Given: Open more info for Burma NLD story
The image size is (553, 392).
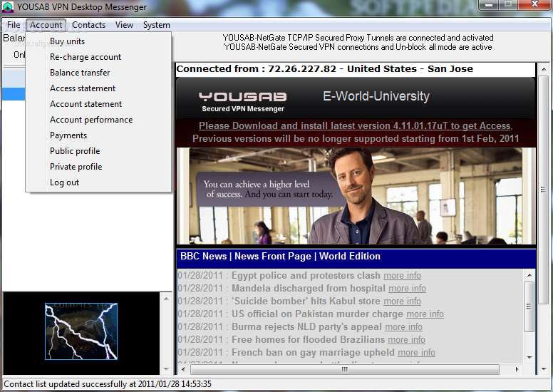Looking at the screenshot, I should (403, 326).
